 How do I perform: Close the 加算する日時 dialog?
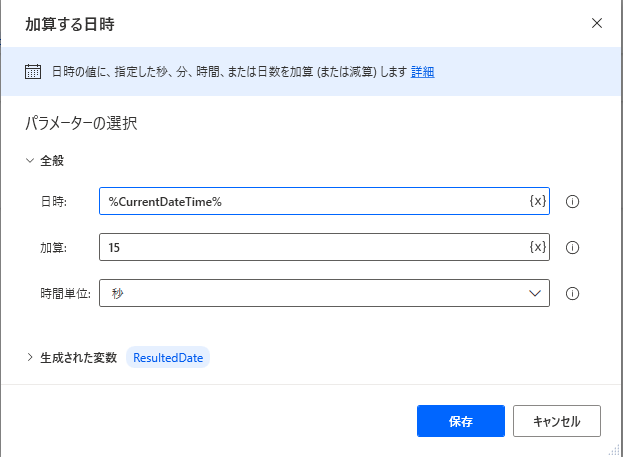(597, 23)
